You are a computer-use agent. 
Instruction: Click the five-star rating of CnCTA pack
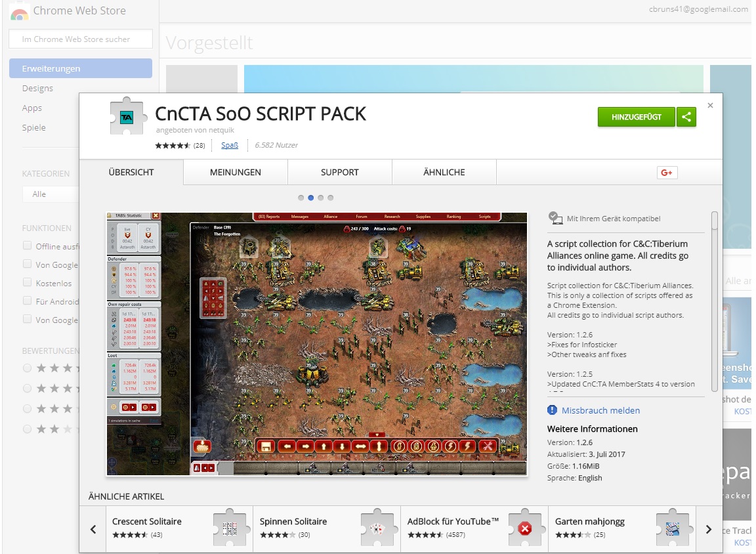(173, 145)
